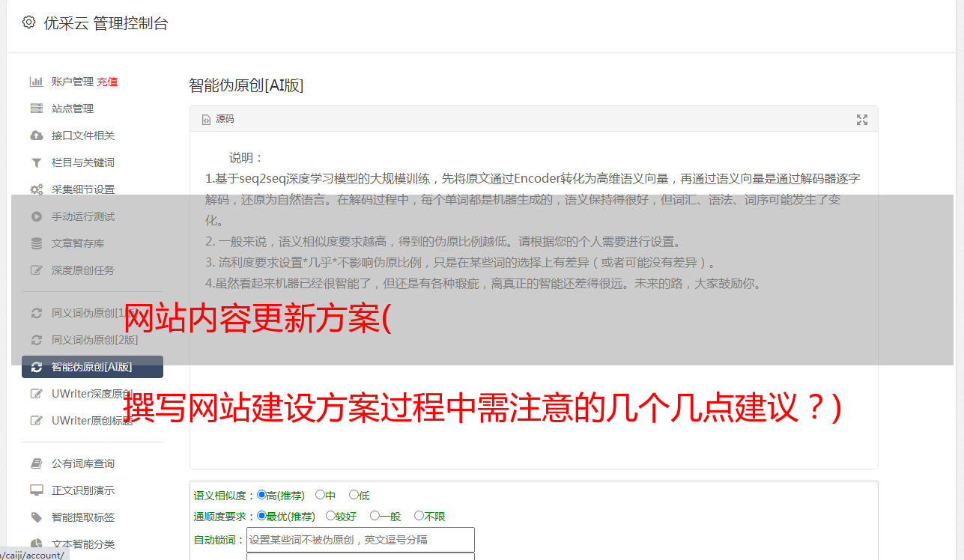Screen dimensions: 964x560
Task: Click the line starting 4.虽然看起来机器已经很智能了
Action: pos(483,284)
